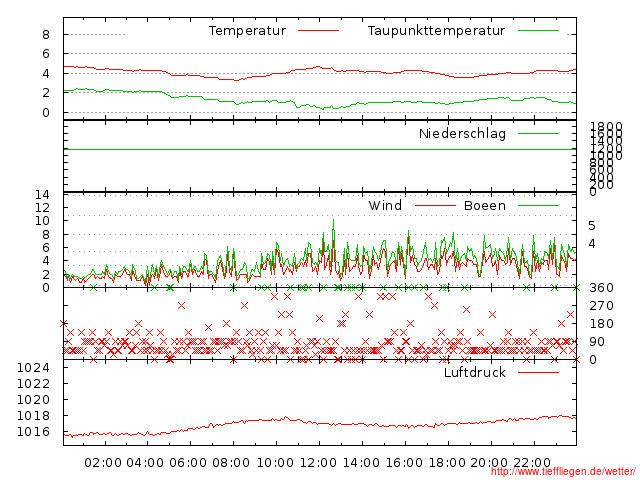Click the 1022 pressure axis label
Image resolution: width=640 pixels, height=480 pixels.
33,384
